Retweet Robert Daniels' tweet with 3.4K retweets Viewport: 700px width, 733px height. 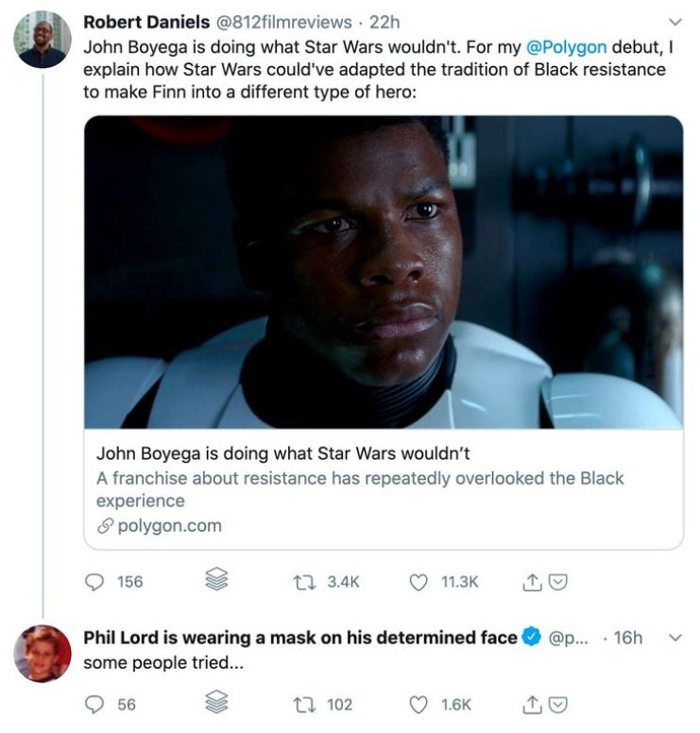(304, 582)
